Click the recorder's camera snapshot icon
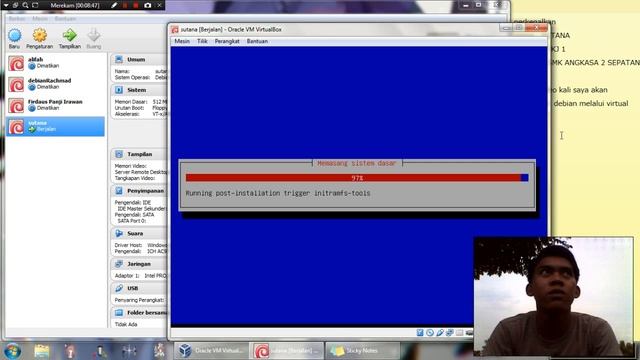Viewport: 640px width, 360px height. point(148,5)
